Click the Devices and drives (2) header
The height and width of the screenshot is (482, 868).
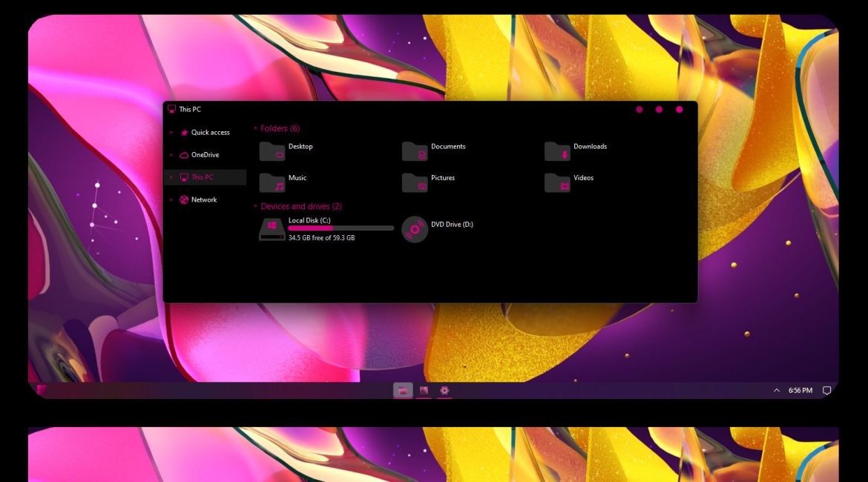(301, 206)
